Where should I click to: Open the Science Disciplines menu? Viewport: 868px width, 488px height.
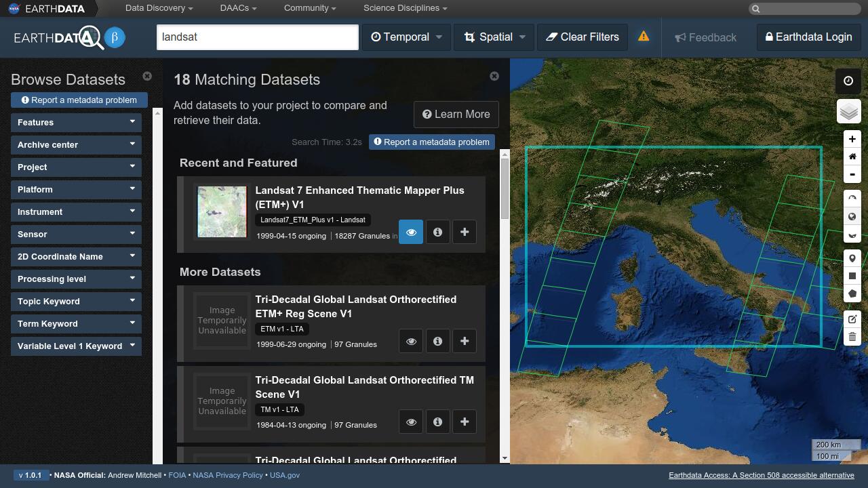click(x=406, y=8)
